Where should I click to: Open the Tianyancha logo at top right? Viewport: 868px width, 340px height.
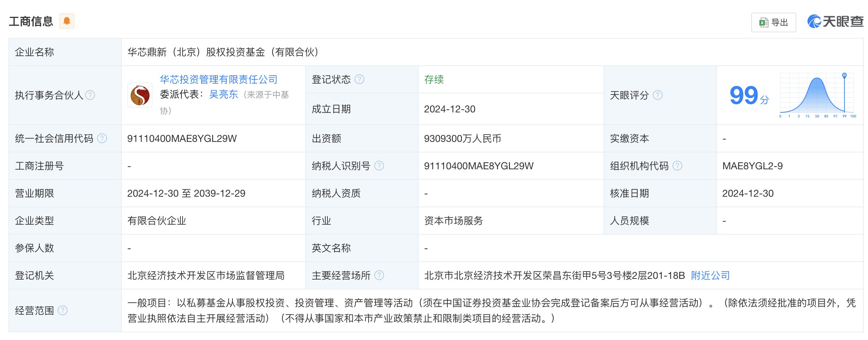click(x=835, y=22)
